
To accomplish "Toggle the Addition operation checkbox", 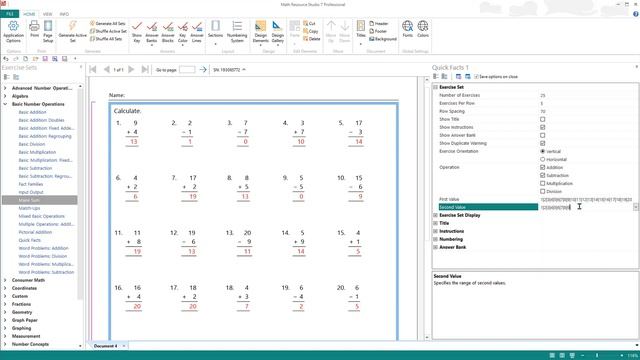I will pos(542,167).
